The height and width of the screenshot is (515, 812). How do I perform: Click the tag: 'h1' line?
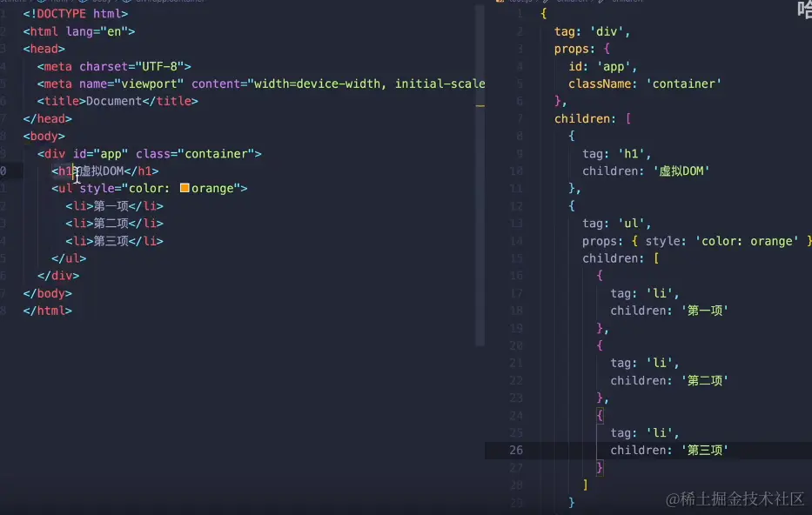coord(617,154)
